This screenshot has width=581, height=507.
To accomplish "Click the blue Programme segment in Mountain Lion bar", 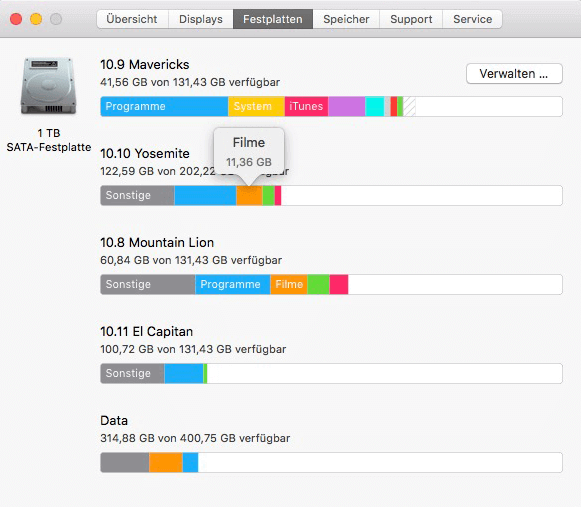I will (233, 284).
